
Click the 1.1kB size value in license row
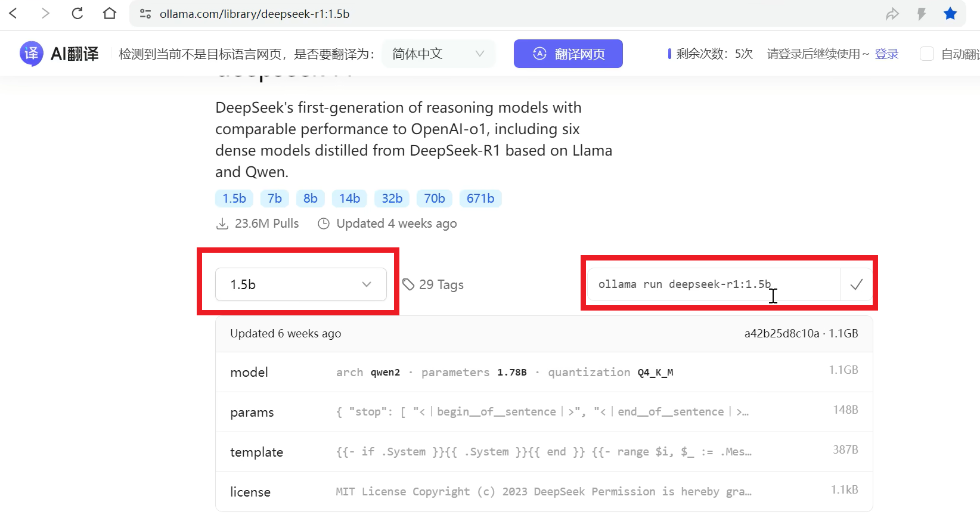click(845, 489)
